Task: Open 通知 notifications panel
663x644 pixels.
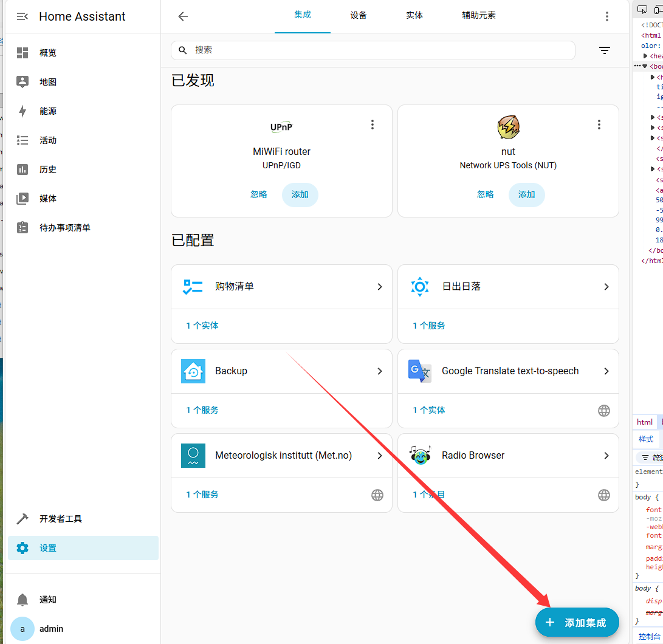Action: [48, 600]
